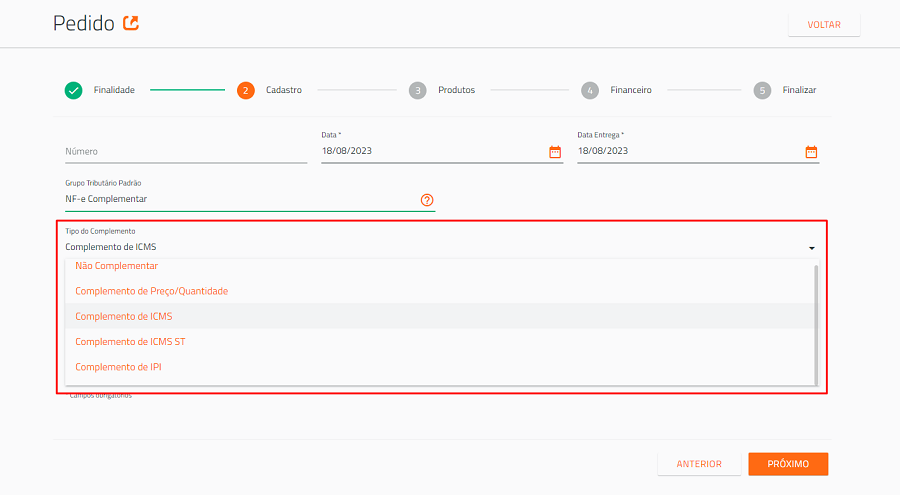
Task: Click the help icon for Grupo Tributário Padrão
Action: [427, 200]
